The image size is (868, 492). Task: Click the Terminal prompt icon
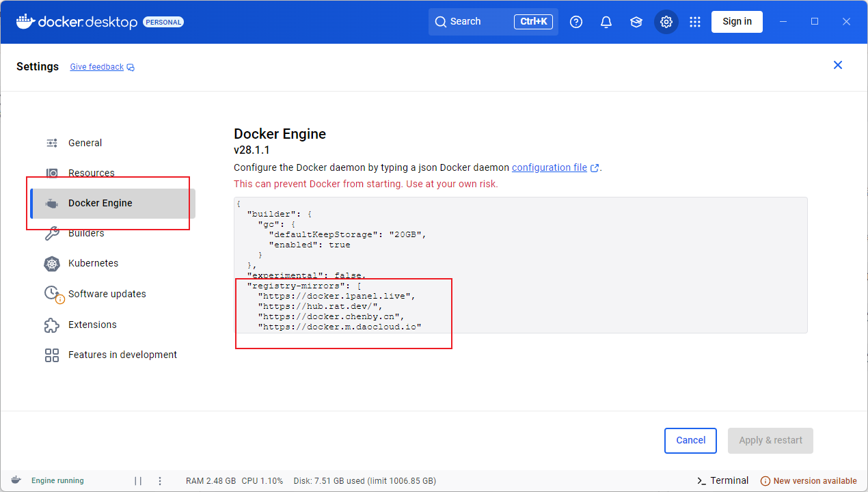701,481
